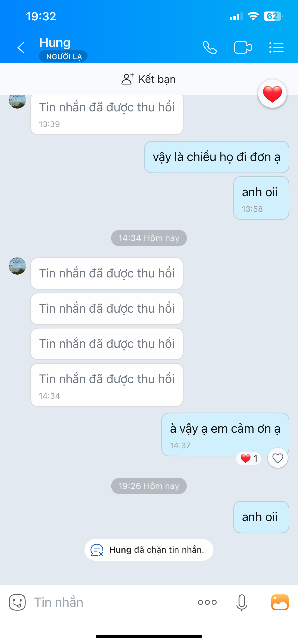Viewport: 298px width, 644px height.
Task: Open Hung's profile from the name header
Action: click(x=55, y=42)
